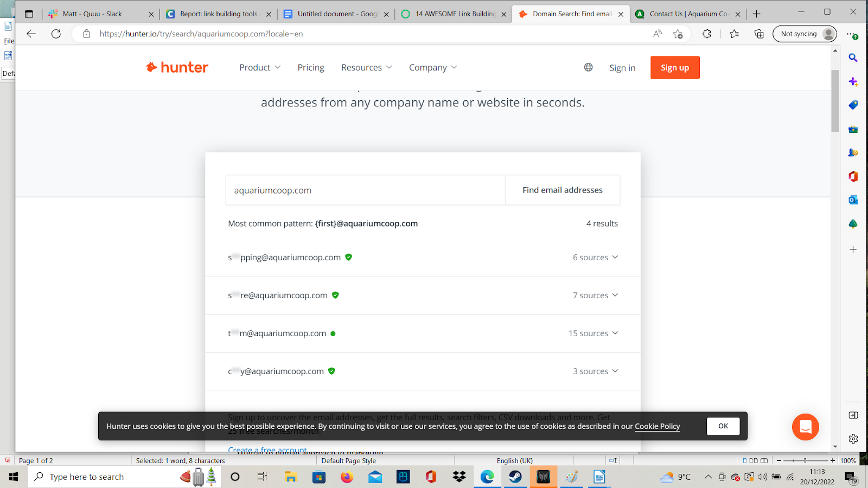The height and width of the screenshot is (488, 868).
Task: Add this page to favorites
Action: (x=678, y=34)
